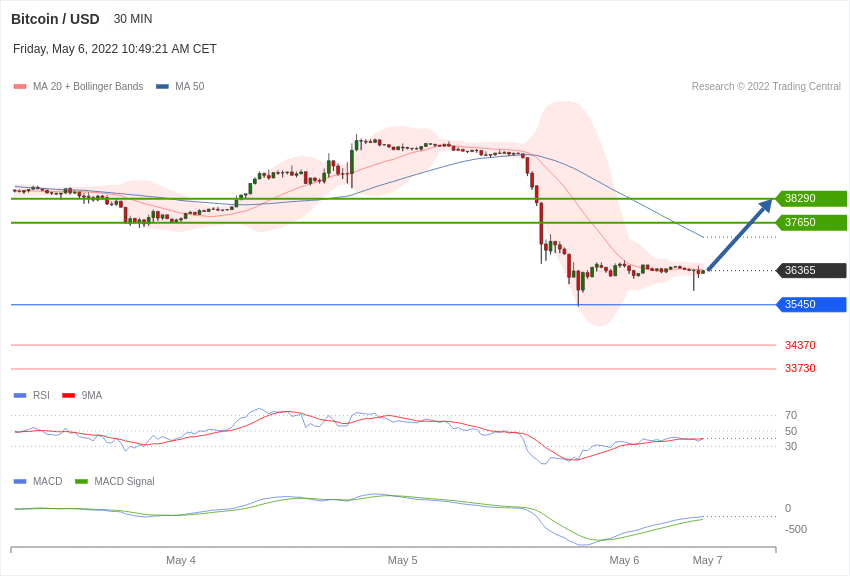This screenshot has width=850, height=576.
Task: Click the MACD 0 axis label
Action: [x=788, y=508]
